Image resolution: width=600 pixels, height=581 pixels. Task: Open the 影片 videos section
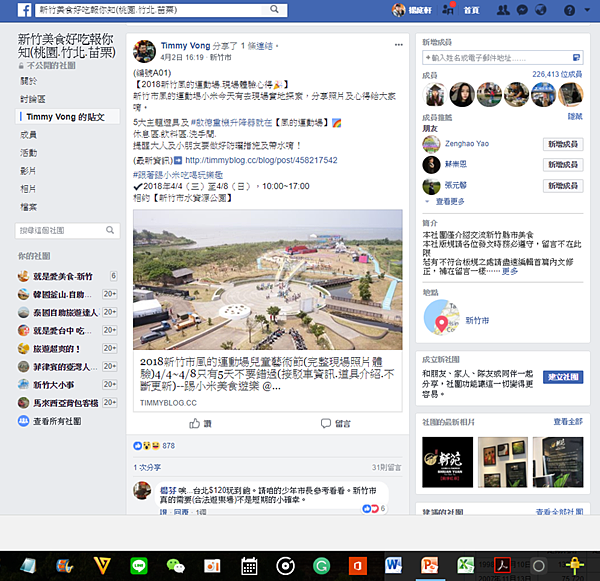[28, 171]
